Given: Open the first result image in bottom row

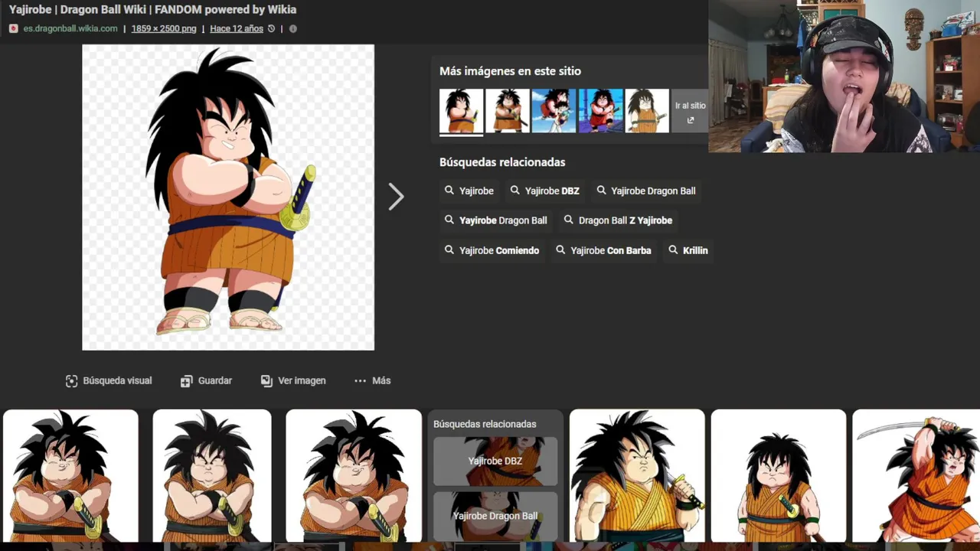Looking at the screenshot, I should [70, 476].
